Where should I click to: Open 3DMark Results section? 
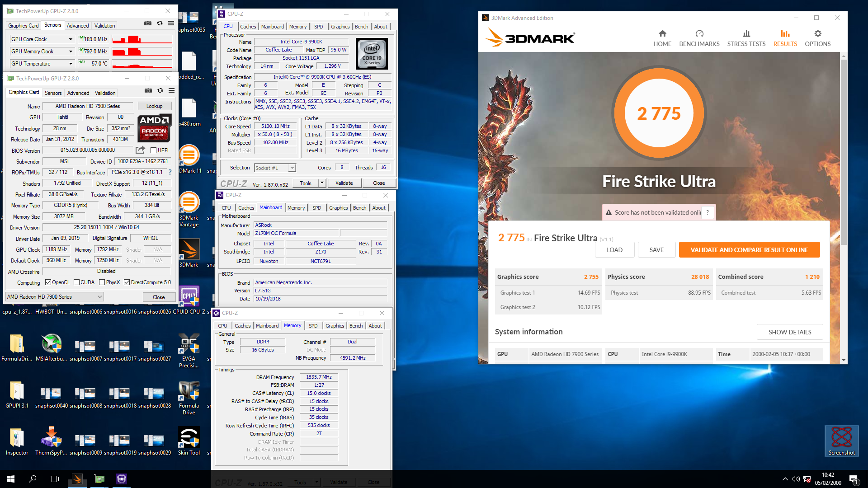pyautogui.click(x=785, y=38)
